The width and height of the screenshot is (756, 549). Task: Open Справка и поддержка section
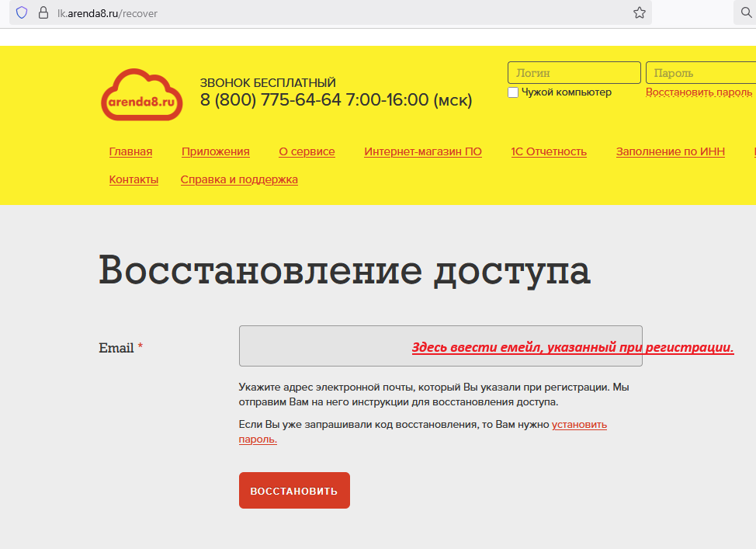239,179
